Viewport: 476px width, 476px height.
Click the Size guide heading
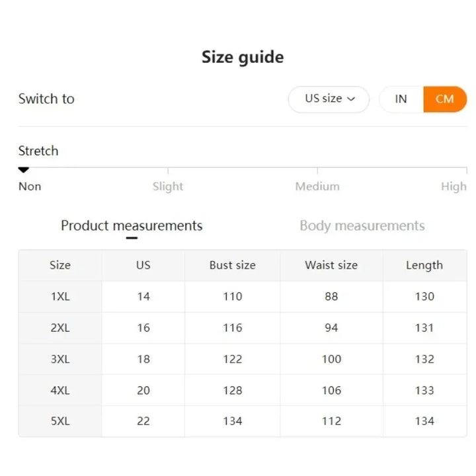click(243, 58)
